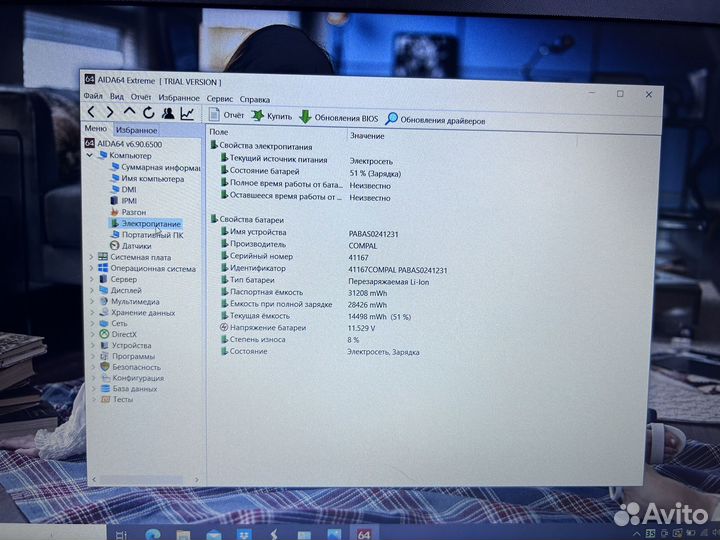Select the Портативный ПК tree item
Image resolution: width=720 pixels, height=540 pixels.
pyautogui.click(x=146, y=235)
